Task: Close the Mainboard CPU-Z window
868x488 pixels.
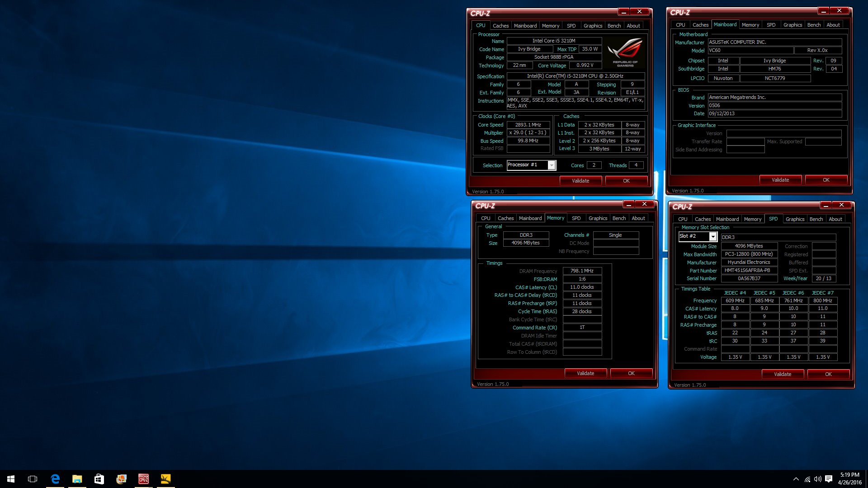Action: coord(839,11)
